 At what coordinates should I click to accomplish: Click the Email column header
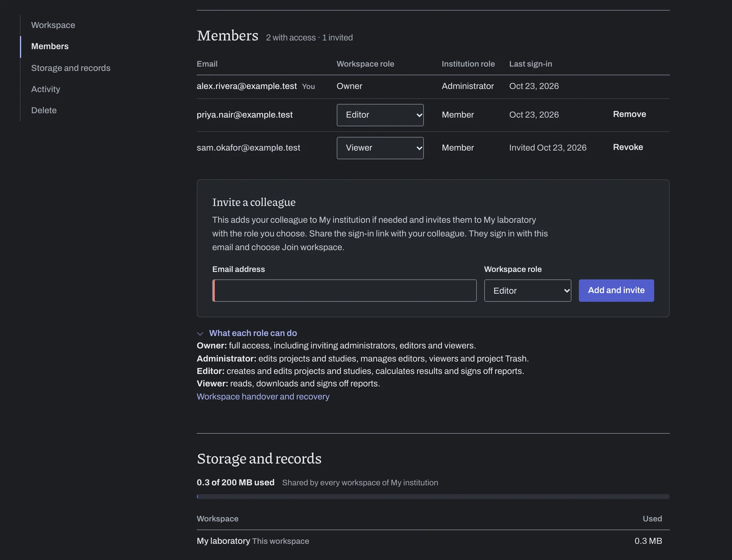[207, 64]
